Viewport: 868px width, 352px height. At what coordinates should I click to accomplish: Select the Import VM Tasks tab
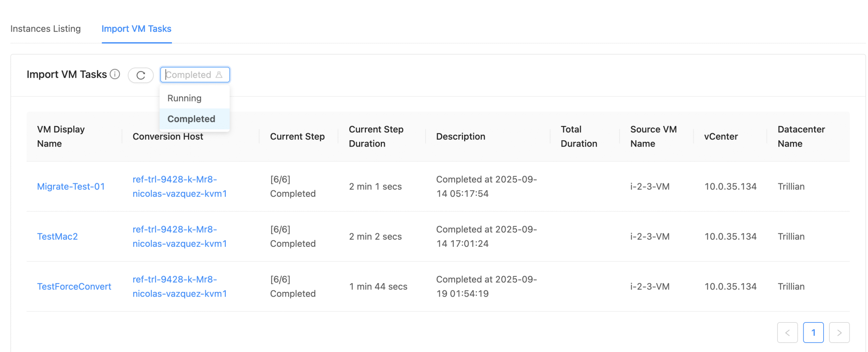coord(136,29)
